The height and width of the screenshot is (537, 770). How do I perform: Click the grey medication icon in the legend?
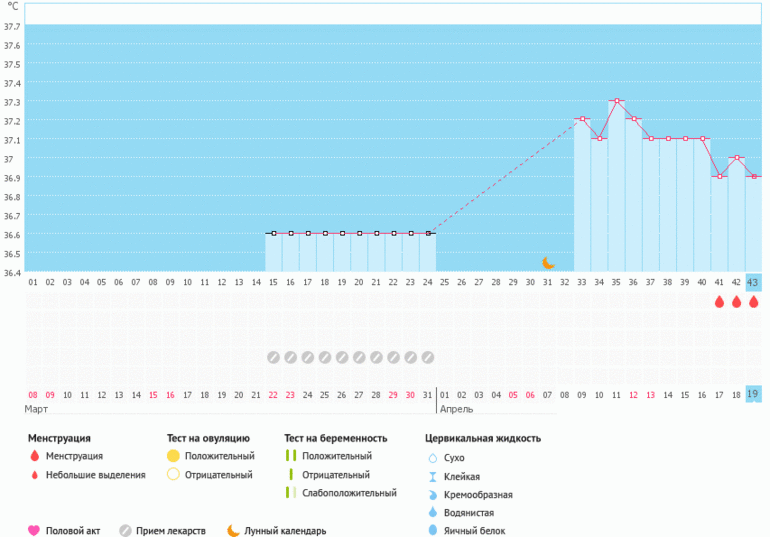[126, 531]
